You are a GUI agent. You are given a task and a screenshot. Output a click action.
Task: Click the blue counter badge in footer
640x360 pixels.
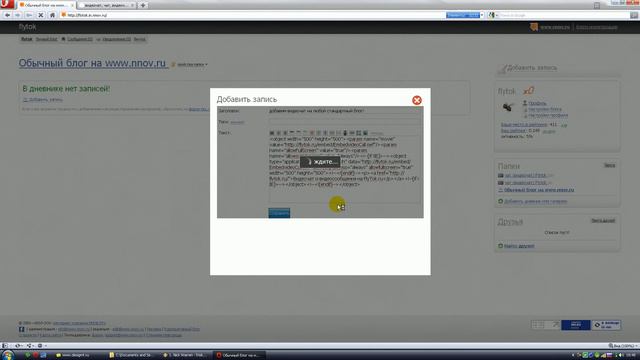576,325
